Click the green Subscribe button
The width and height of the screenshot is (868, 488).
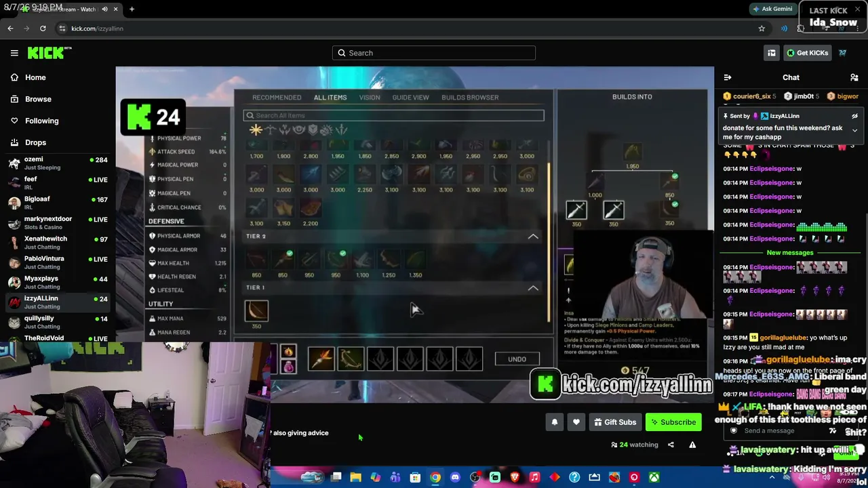coord(673,422)
